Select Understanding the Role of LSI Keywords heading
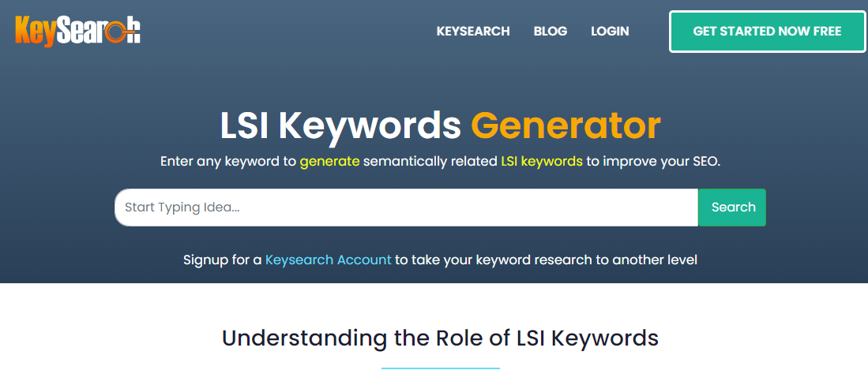 [x=441, y=338]
